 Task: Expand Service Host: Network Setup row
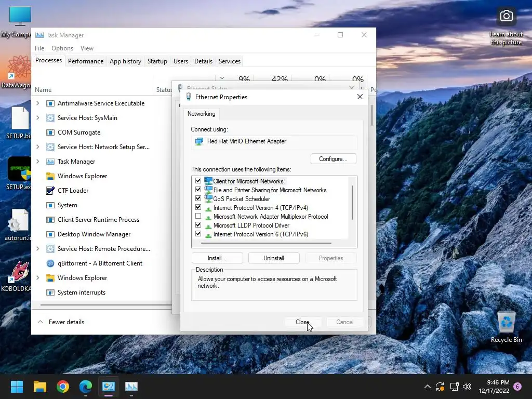(37, 147)
